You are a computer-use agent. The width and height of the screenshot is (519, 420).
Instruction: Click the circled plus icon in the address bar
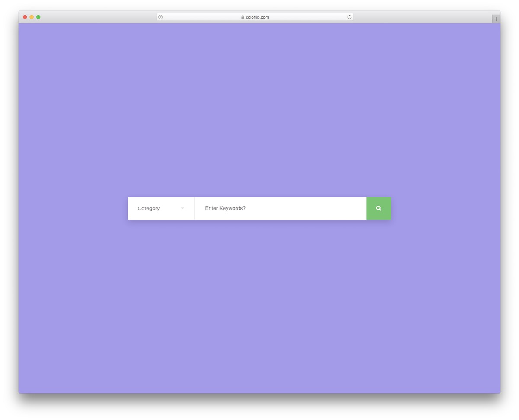pyautogui.click(x=160, y=17)
